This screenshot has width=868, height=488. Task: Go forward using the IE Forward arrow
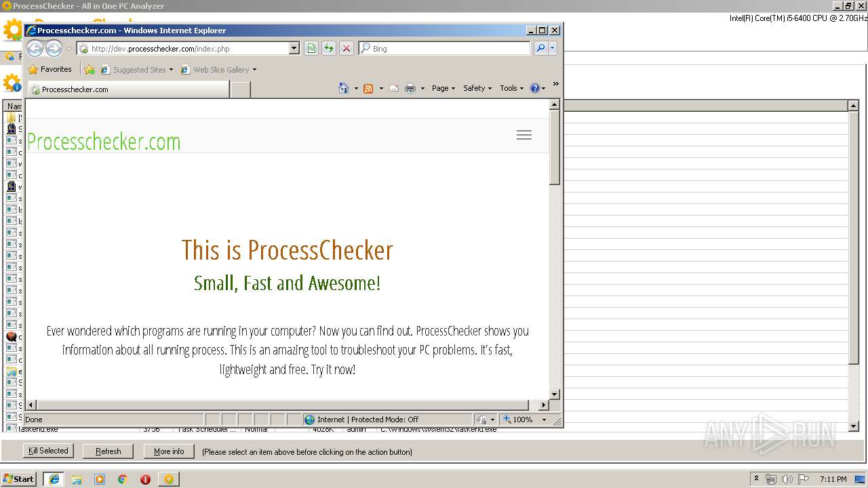pos(54,48)
